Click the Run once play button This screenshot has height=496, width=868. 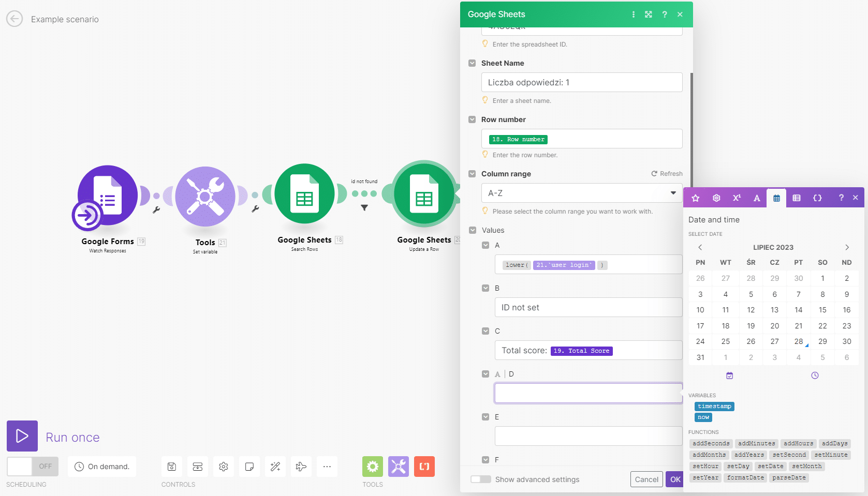point(22,436)
